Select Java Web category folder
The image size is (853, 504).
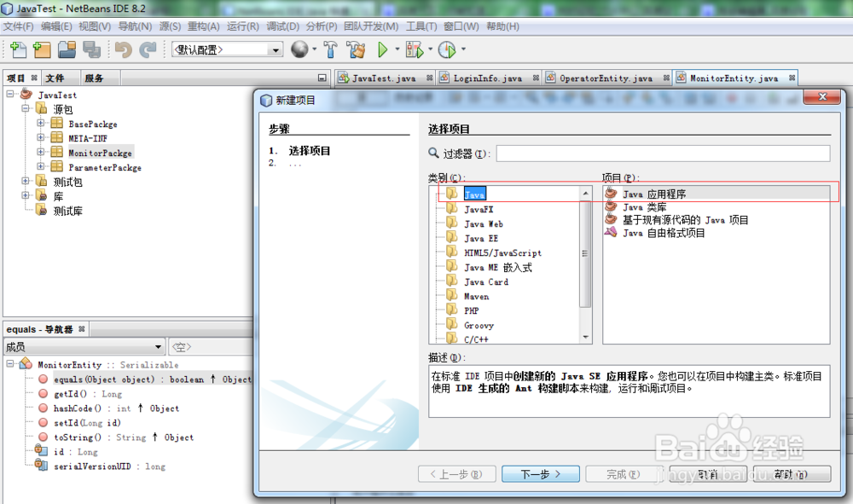(483, 224)
